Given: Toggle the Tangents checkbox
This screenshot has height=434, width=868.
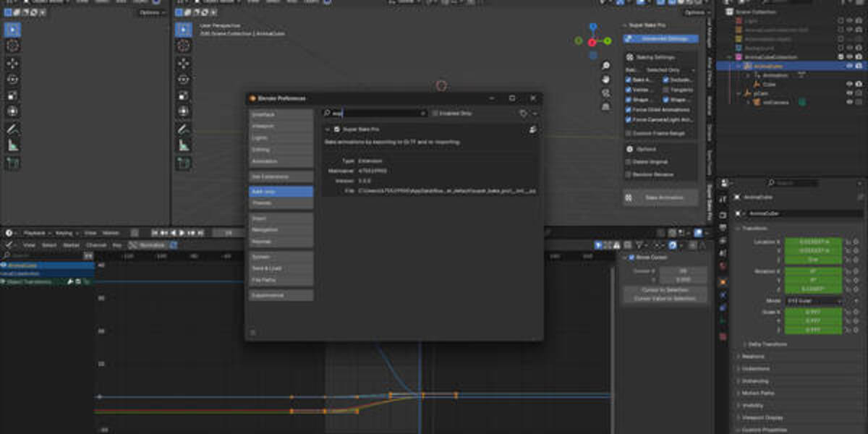Looking at the screenshot, I should 667,90.
